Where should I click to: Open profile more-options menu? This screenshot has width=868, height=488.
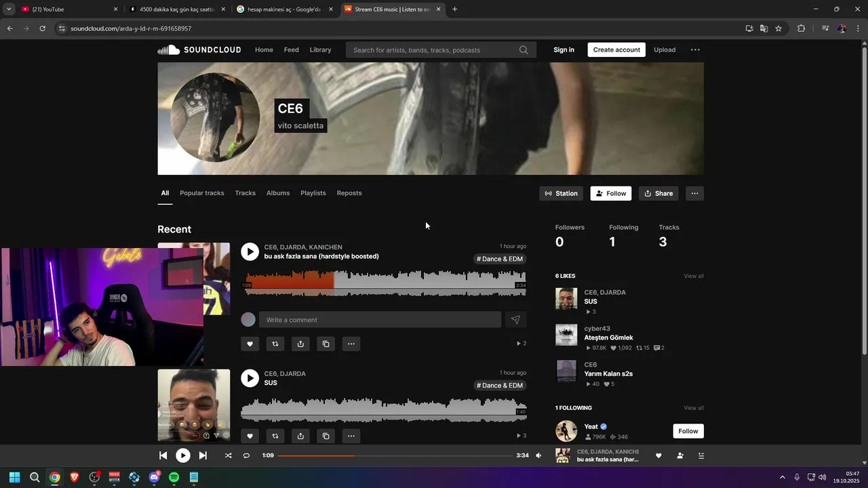[x=694, y=194]
